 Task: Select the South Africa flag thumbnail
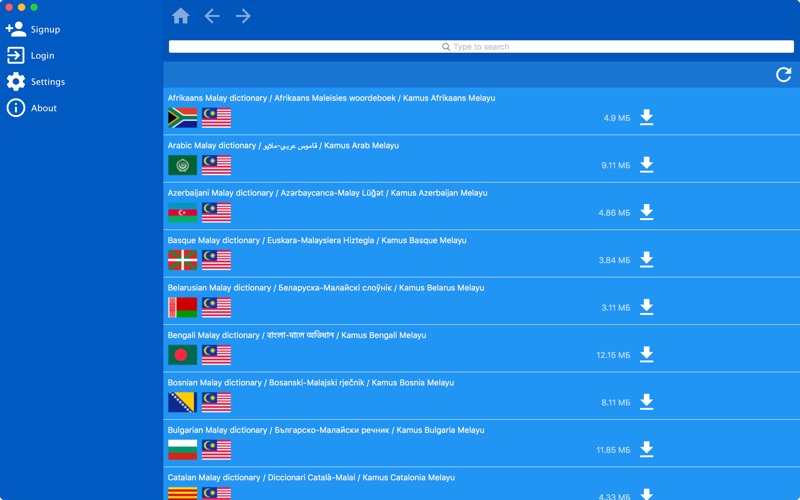pos(183,118)
